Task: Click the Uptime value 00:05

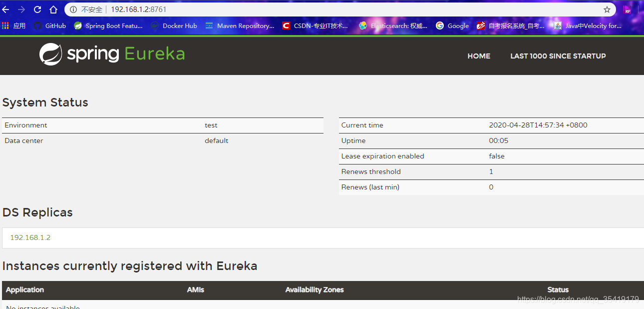Action: (x=499, y=140)
